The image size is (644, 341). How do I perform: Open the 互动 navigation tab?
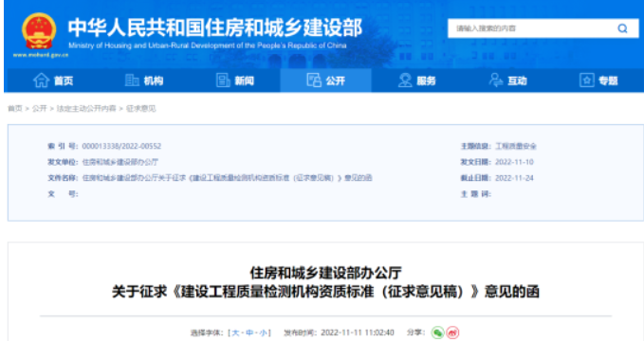(508, 81)
